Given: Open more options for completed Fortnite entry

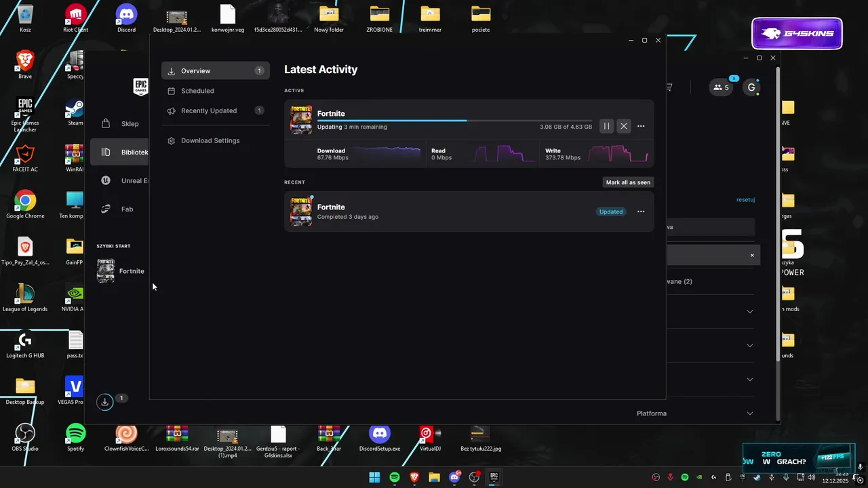Looking at the screenshot, I should (x=641, y=211).
